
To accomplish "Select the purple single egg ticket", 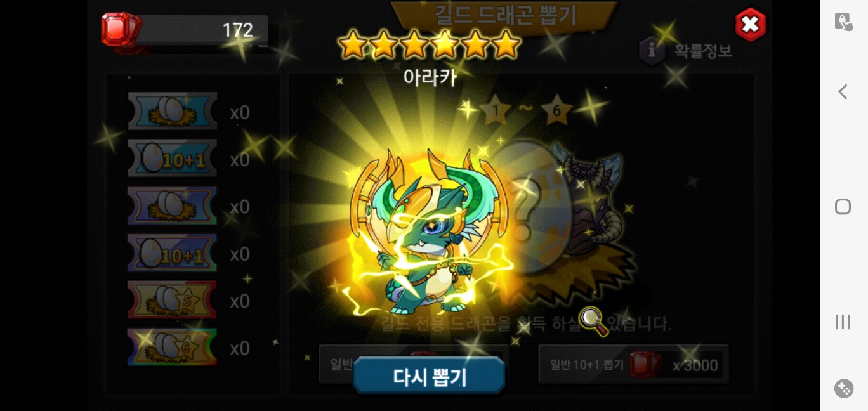I will tap(173, 206).
